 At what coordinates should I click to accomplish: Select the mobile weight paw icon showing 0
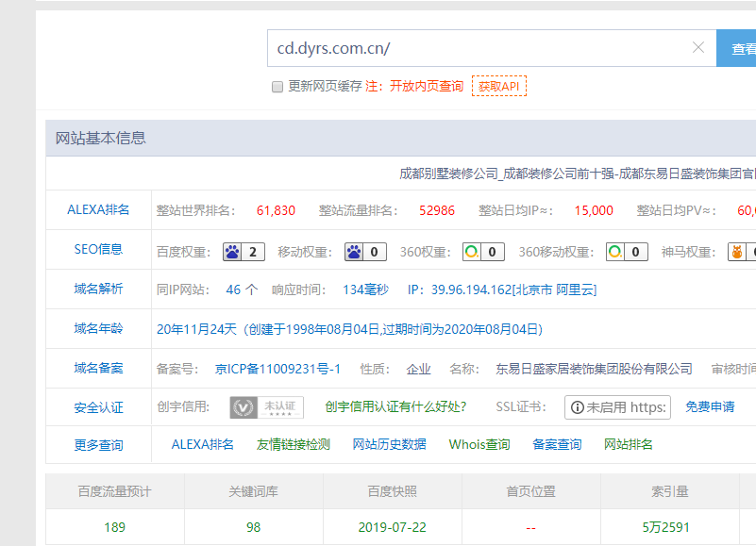point(354,251)
